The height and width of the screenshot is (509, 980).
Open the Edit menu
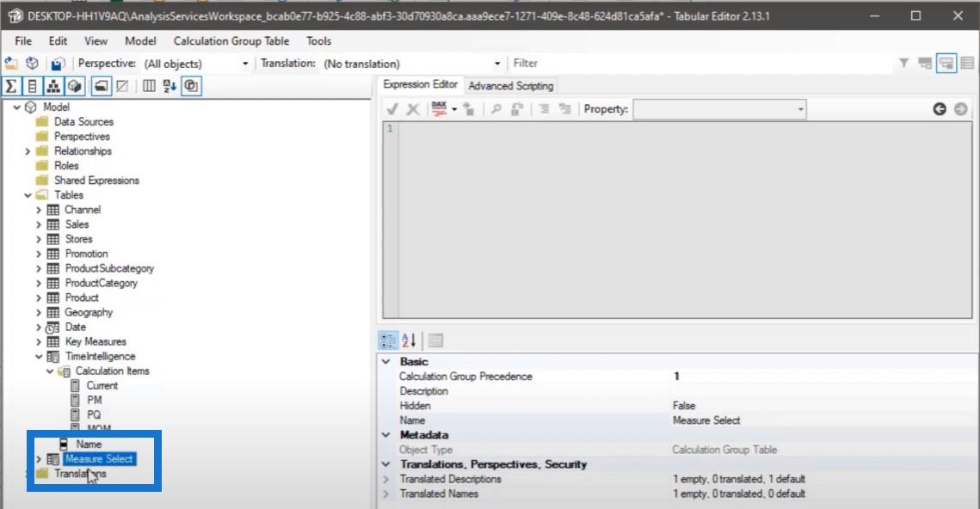point(58,41)
